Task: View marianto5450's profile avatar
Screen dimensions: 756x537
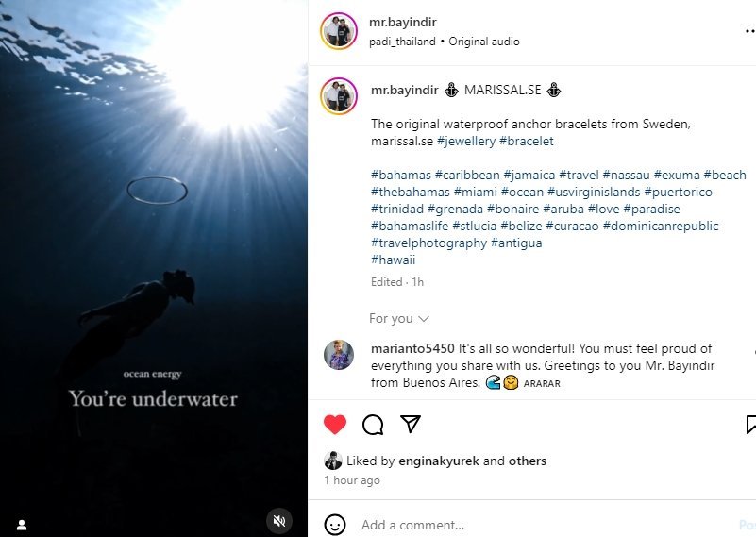Action: [x=339, y=356]
